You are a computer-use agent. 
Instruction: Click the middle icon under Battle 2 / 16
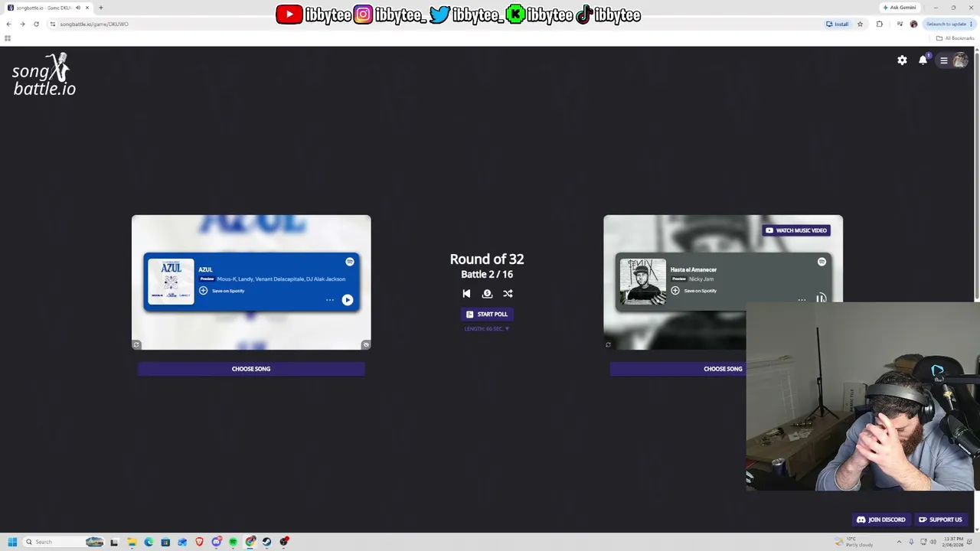click(x=487, y=293)
